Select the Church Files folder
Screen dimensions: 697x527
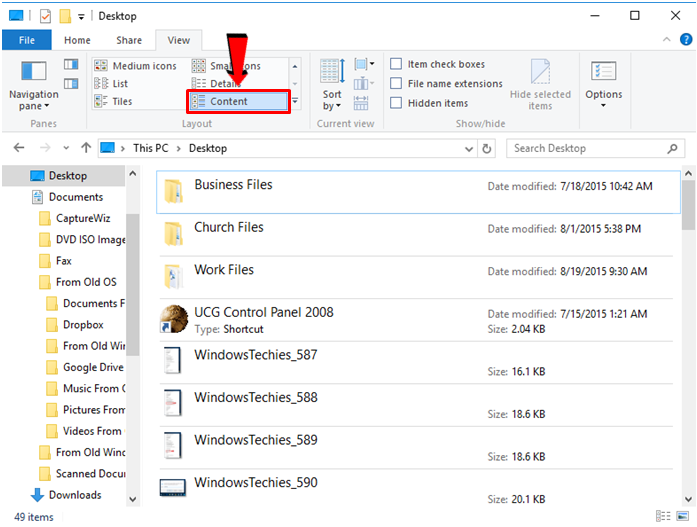416,235
